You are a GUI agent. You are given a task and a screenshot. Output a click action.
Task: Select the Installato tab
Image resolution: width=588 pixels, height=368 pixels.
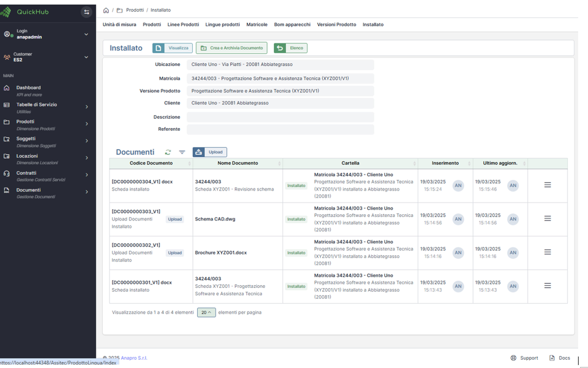pyautogui.click(x=373, y=25)
